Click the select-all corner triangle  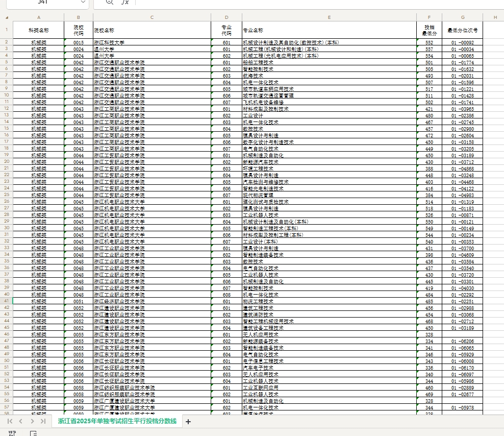pyautogui.click(x=6, y=17)
